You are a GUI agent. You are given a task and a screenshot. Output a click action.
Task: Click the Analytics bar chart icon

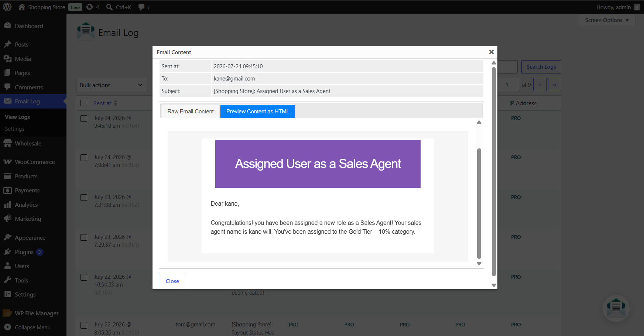[x=7, y=205]
